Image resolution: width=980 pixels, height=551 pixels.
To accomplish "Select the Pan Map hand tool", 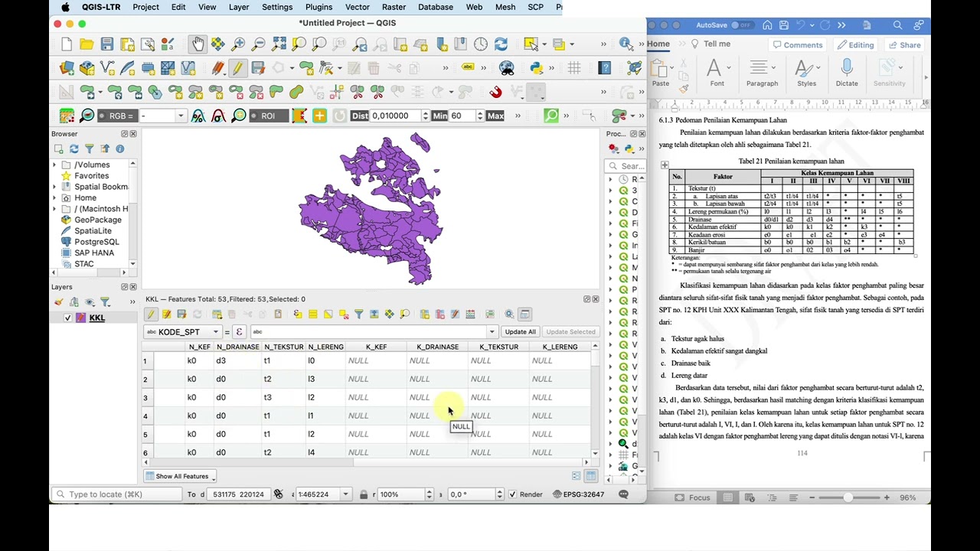I will tap(198, 44).
